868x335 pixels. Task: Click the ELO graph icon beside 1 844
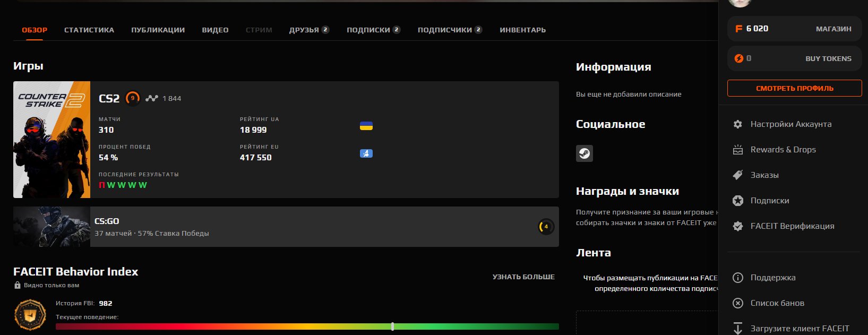pos(152,98)
